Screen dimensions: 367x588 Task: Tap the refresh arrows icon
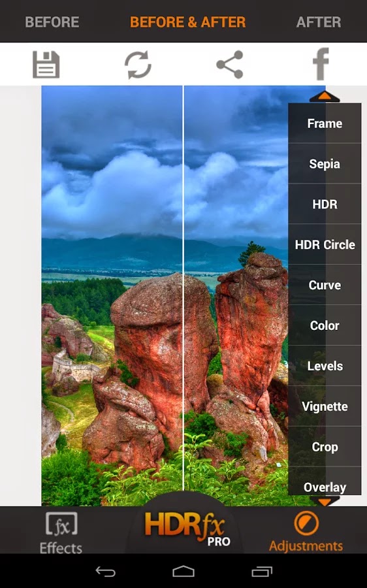[138, 65]
